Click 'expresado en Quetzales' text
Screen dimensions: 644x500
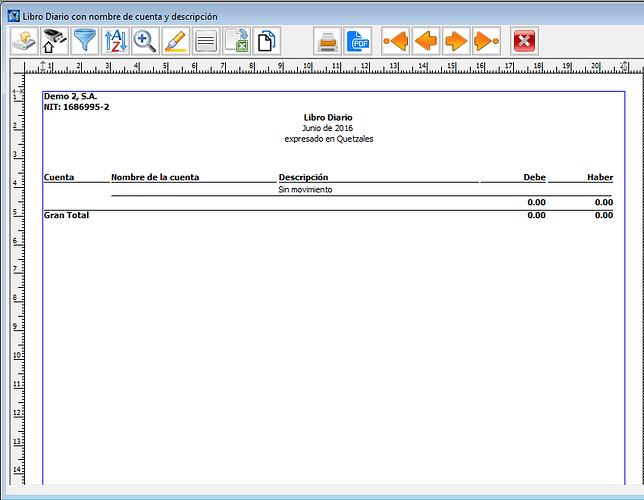[x=329, y=139]
